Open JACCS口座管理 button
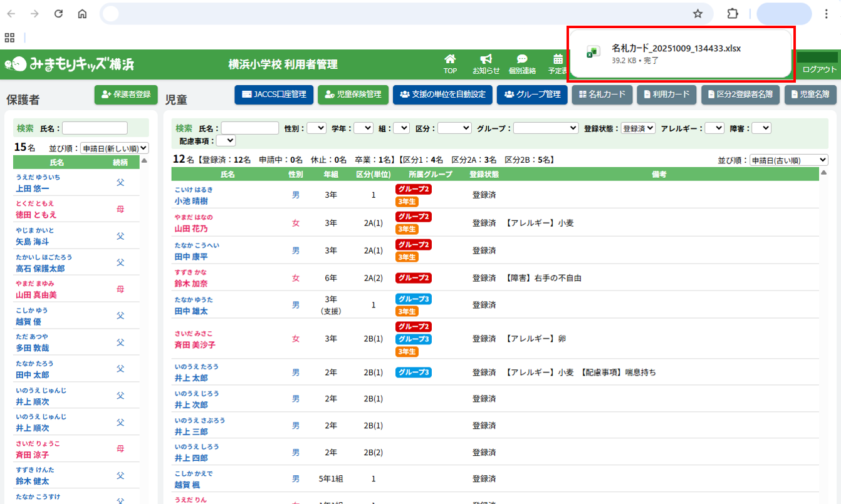The height and width of the screenshot is (504, 841). point(274,95)
